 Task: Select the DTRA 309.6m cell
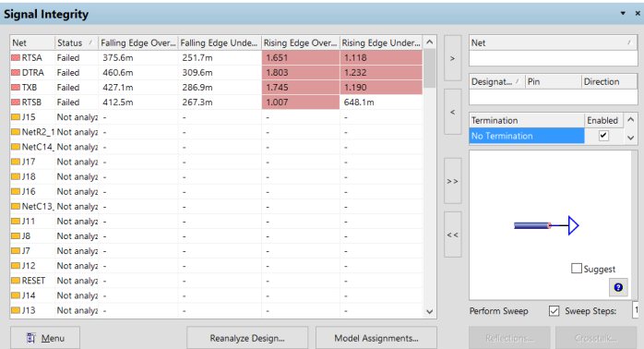click(220, 73)
